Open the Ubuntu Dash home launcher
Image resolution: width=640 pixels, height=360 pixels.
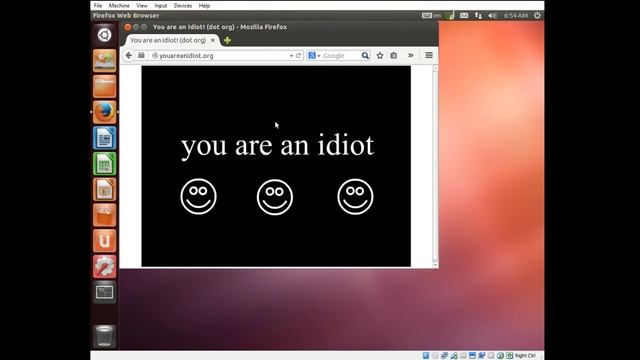(104, 35)
